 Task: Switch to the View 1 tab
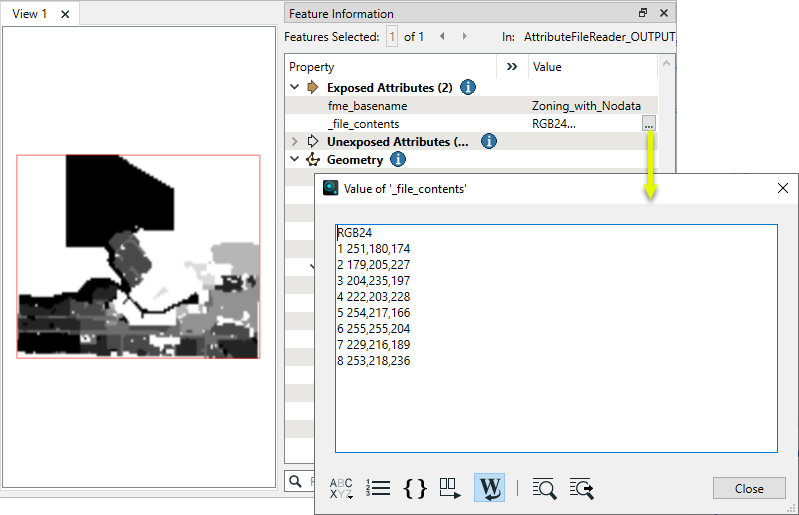point(29,14)
